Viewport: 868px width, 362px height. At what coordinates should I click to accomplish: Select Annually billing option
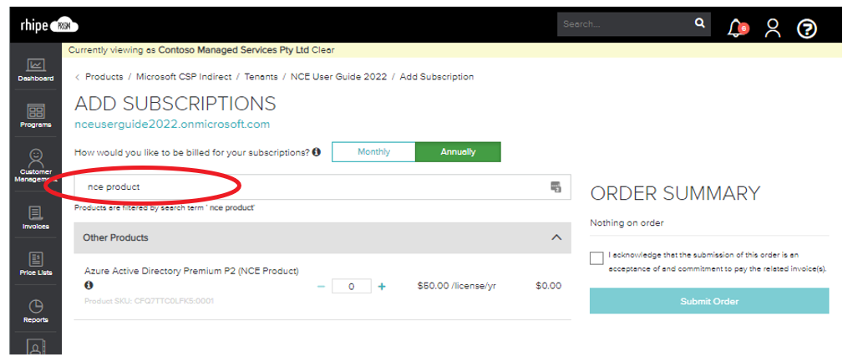coord(458,152)
